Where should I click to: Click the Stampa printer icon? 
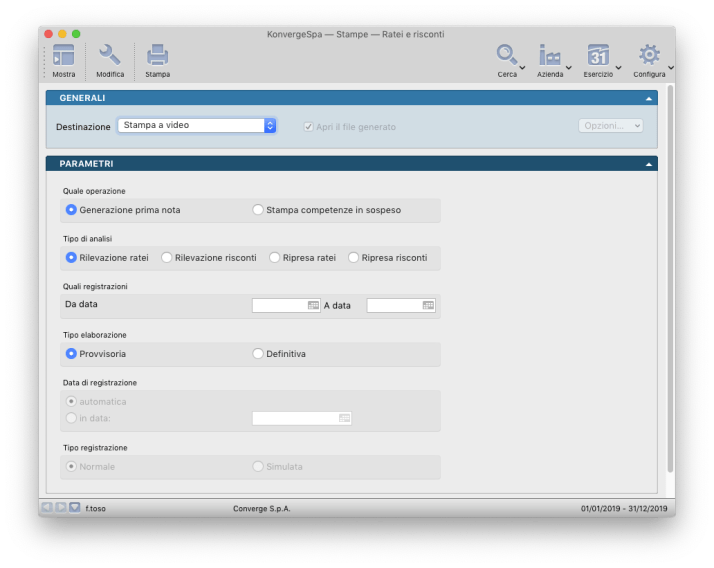click(157, 57)
